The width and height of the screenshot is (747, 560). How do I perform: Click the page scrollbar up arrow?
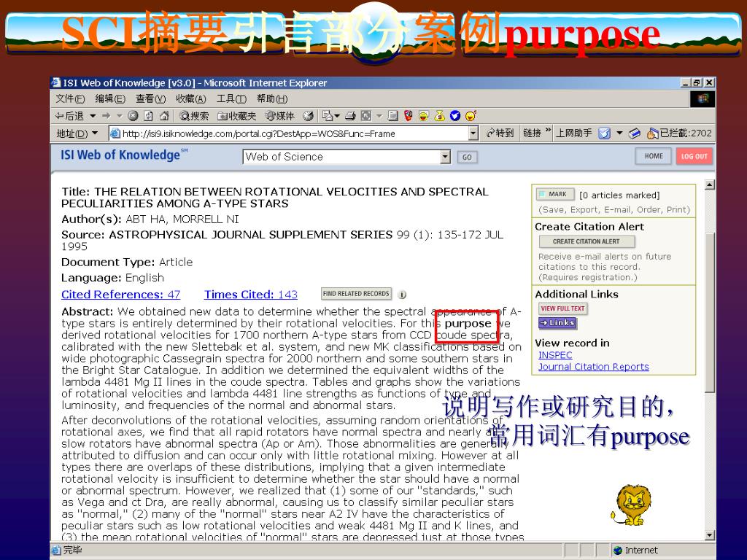tap(709, 184)
